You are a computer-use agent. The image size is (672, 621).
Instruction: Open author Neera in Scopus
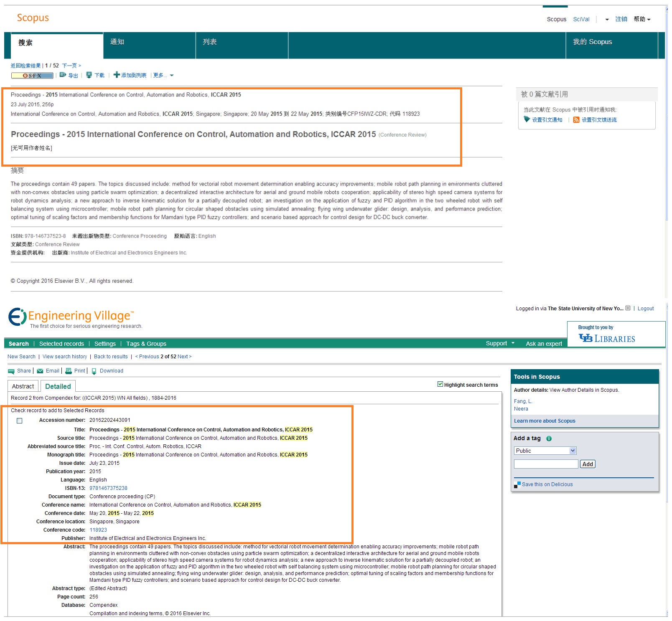521,409
